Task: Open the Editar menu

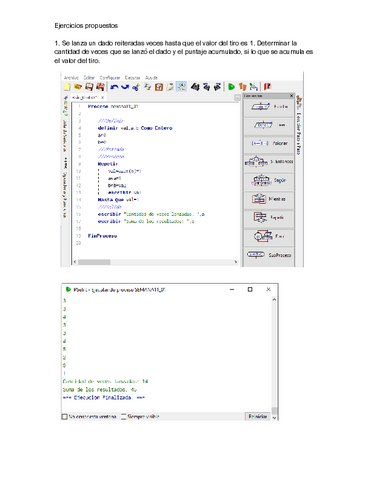Action: (89, 77)
